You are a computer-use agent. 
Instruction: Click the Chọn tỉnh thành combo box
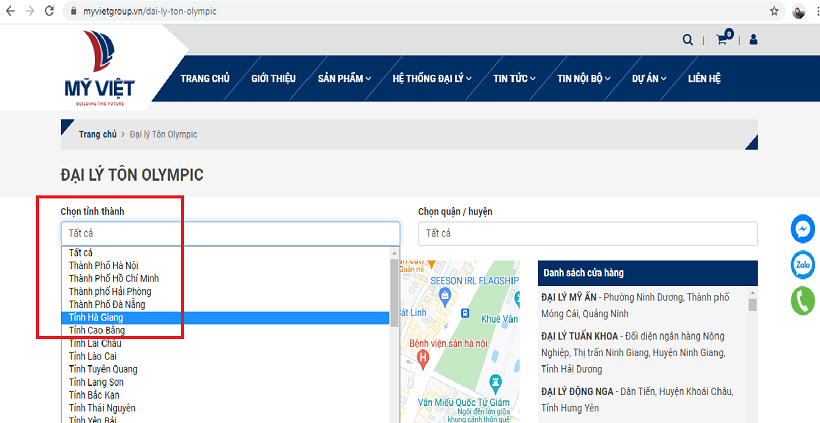click(x=231, y=233)
